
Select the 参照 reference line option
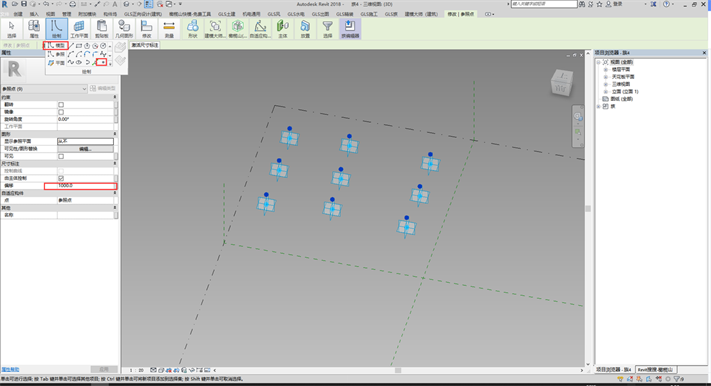click(x=56, y=54)
